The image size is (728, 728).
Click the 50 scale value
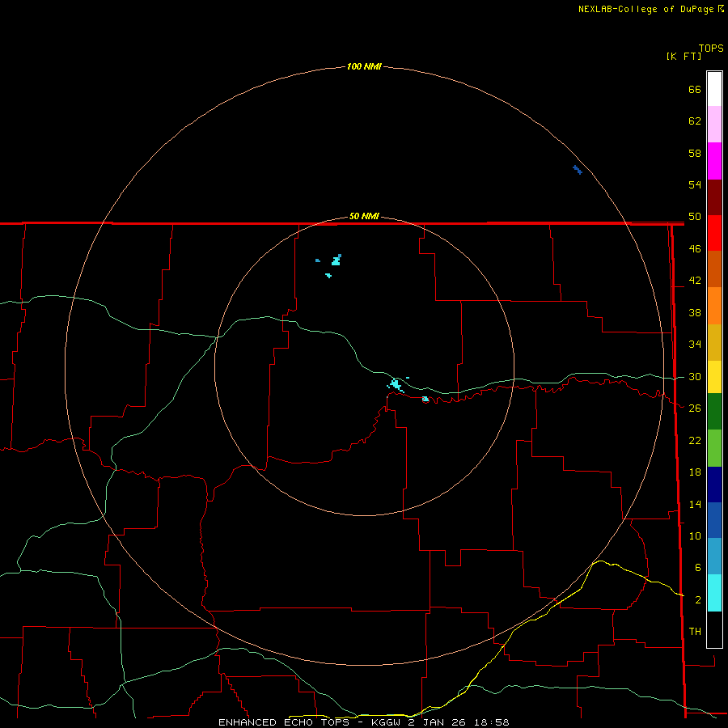pyautogui.click(x=695, y=217)
